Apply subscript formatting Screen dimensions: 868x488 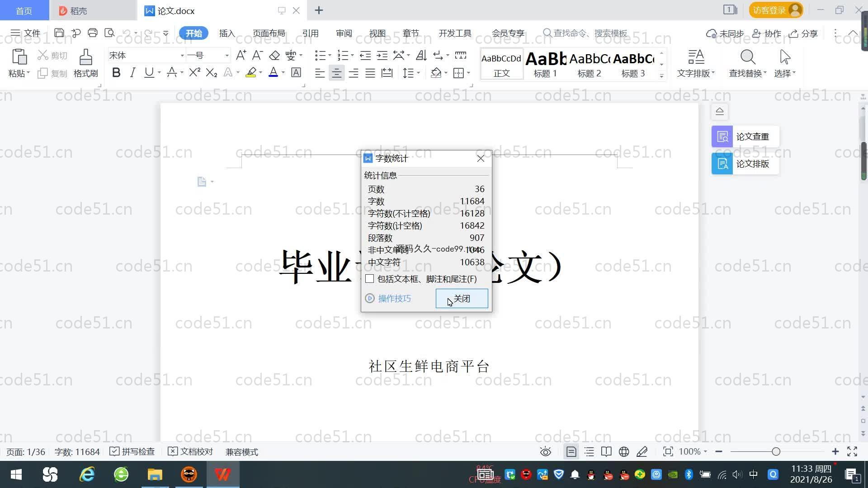click(x=212, y=73)
